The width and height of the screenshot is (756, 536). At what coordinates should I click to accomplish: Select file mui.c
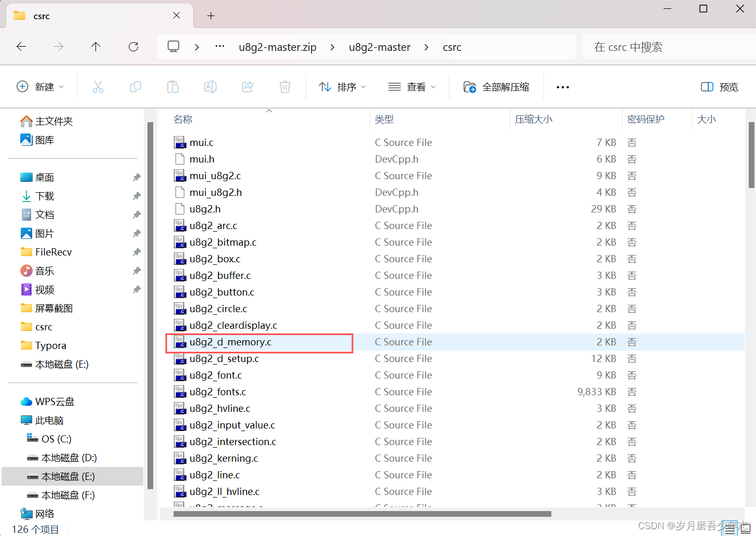[201, 142]
